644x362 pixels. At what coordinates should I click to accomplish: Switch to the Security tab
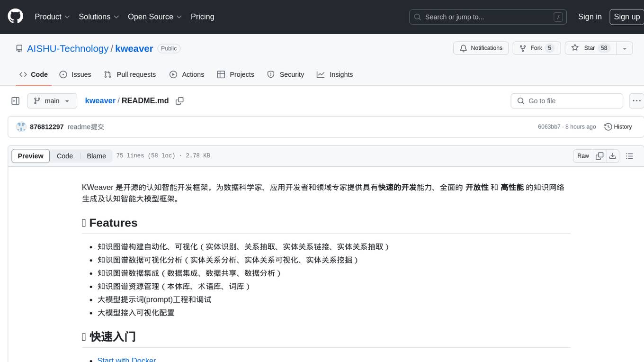click(x=286, y=74)
